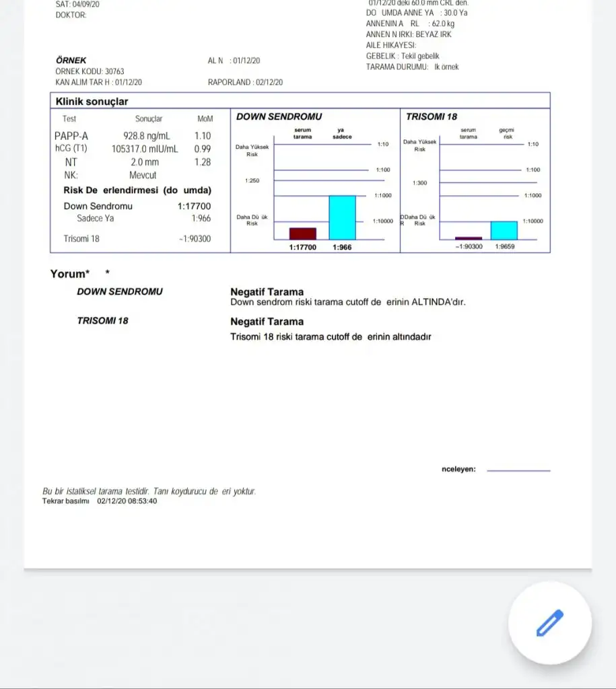Select the "KAN ALIM TAR H : 01/12/20" line

(x=98, y=82)
